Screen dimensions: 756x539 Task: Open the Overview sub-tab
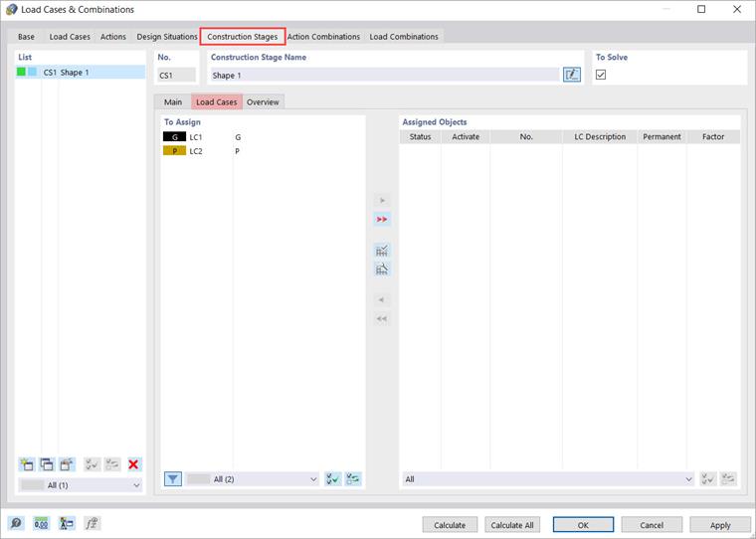pos(263,102)
